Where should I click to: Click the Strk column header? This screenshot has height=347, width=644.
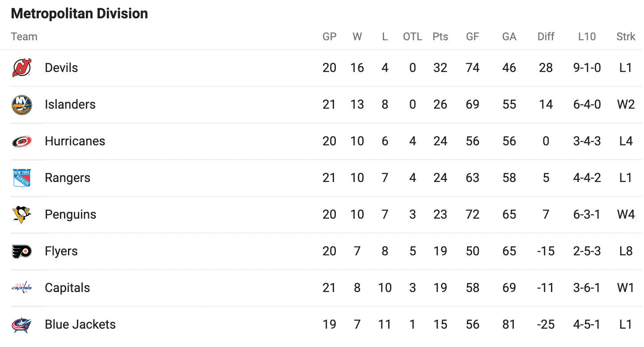point(626,37)
